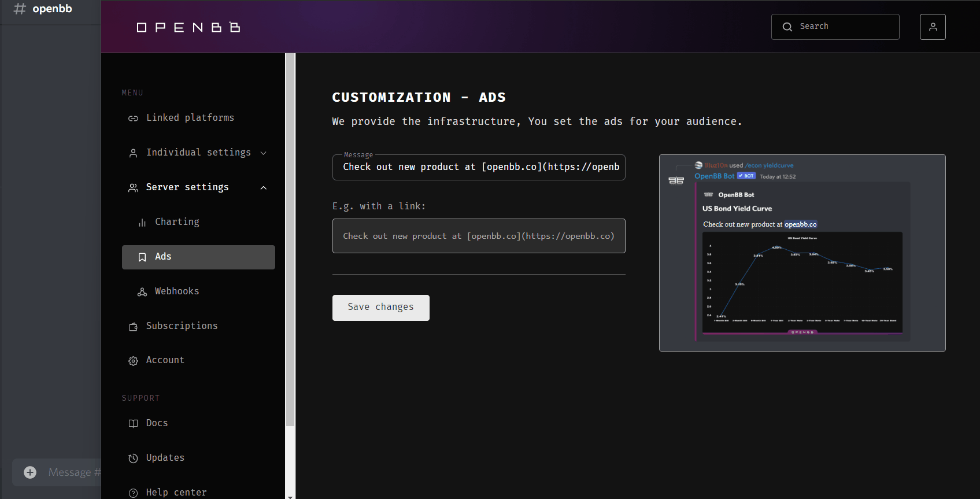980x499 pixels.
Task: Click the Linked platforms link icon
Action: (x=133, y=119)
